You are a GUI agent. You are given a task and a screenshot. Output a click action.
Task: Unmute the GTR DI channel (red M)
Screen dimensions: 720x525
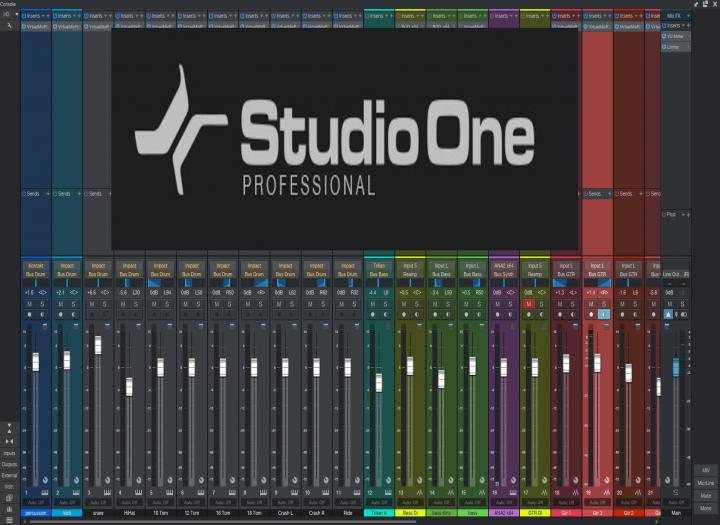click(529, 304)
